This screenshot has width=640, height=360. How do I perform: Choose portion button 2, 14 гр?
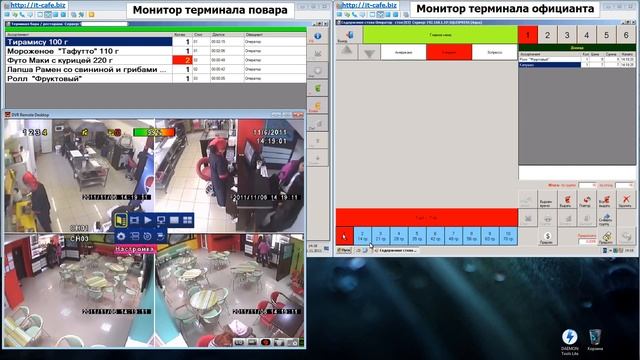tap(362, 236)
